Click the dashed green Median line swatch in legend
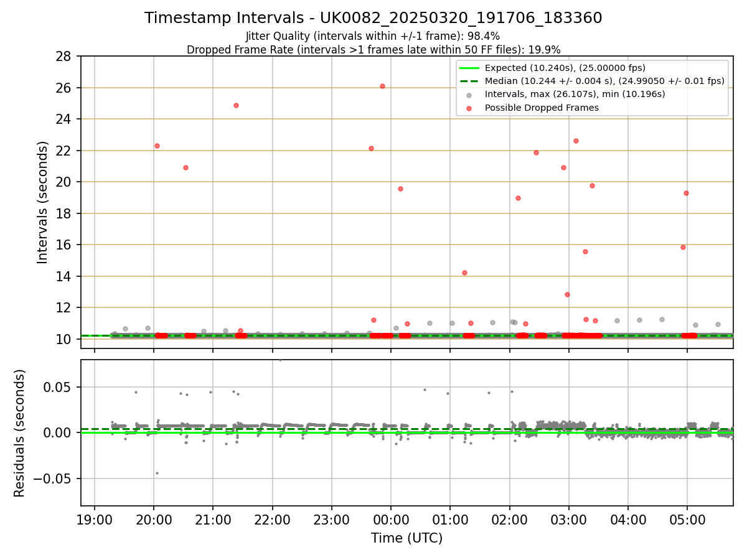The height and width of the screenshot is (560, 747). pyautogui.click(x=469, y=81)
